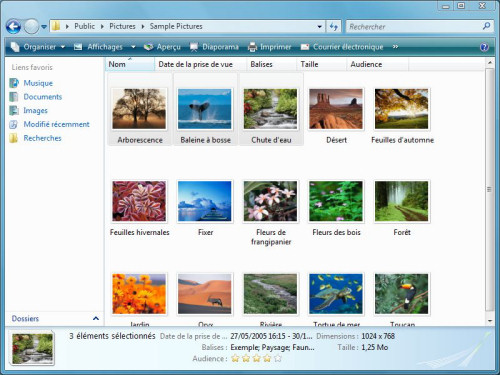Select Pictures in the address breadcrumb

click(x=122, y=26)
